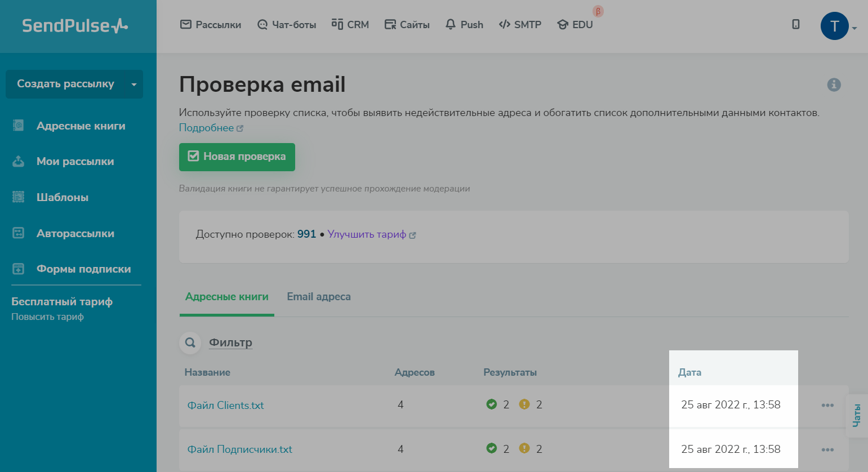The width and height of the screenshot is (868, 472).
Task: Open the Сайты section
Action: (x=407, y=25)
